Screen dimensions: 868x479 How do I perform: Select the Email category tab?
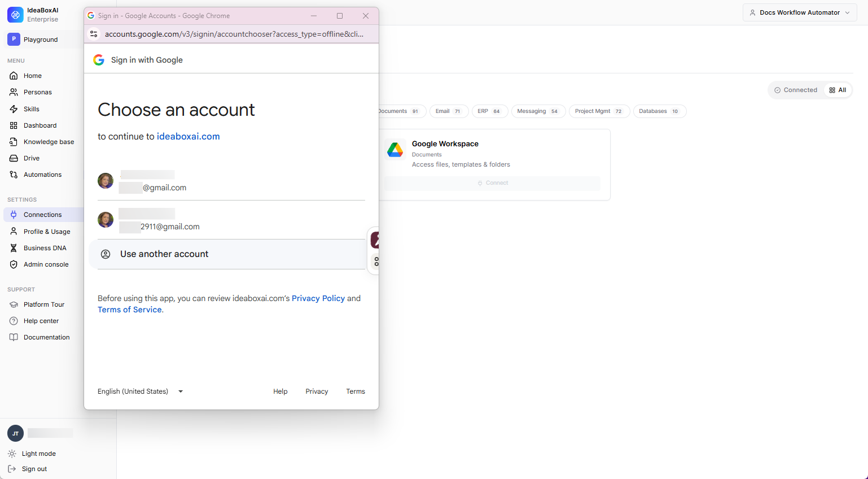(x=449, y=111)
